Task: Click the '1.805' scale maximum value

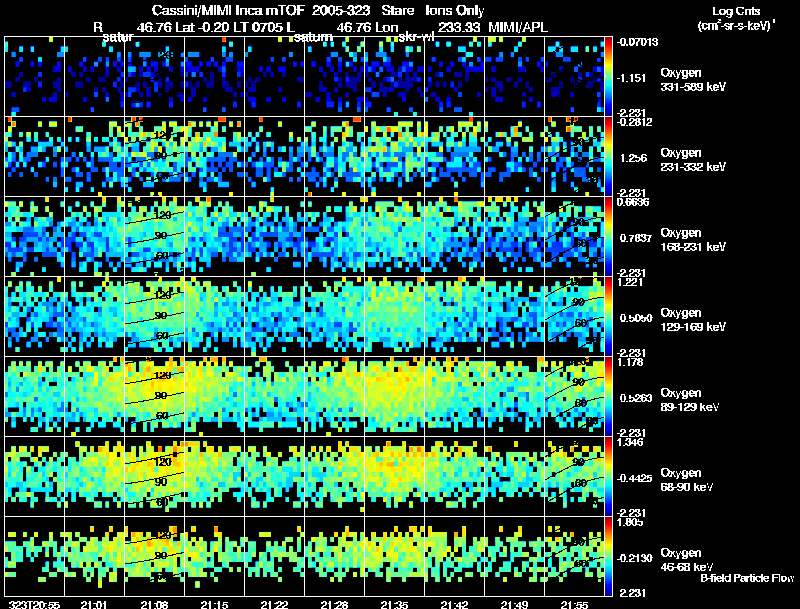Action: [x=630, y=522]
